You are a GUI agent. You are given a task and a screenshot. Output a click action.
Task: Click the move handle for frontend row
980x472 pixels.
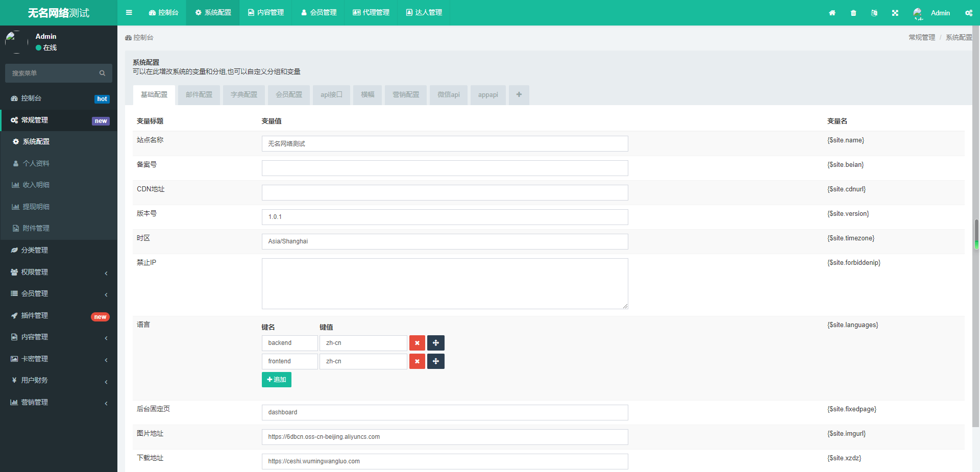[435, 361]
